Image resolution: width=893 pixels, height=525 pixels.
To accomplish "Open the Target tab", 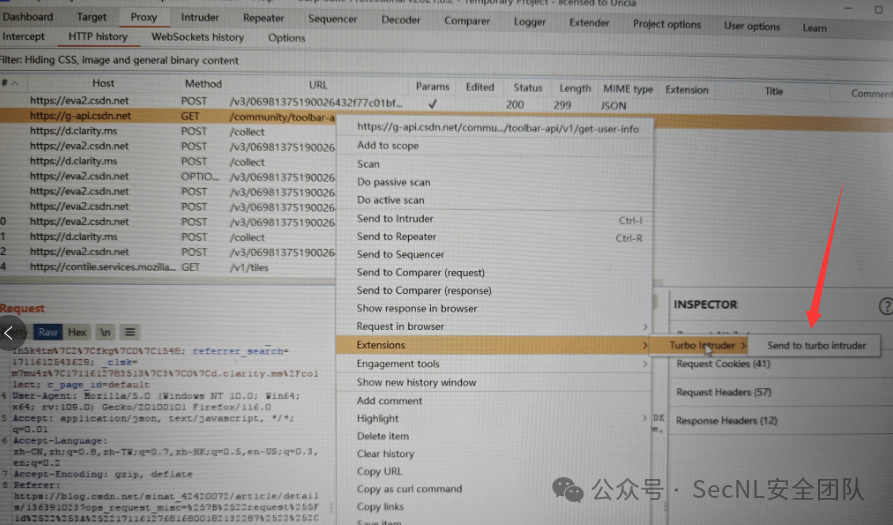I will (x=91, y=17).
